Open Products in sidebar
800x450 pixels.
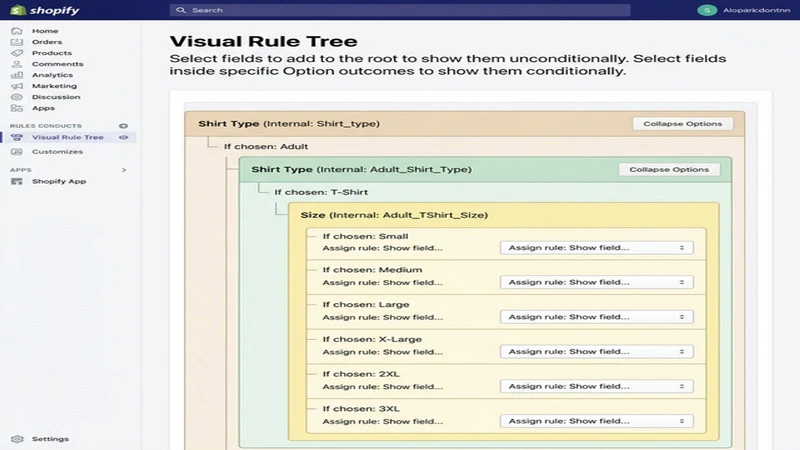pyautogui.click(x=52, y=53)
